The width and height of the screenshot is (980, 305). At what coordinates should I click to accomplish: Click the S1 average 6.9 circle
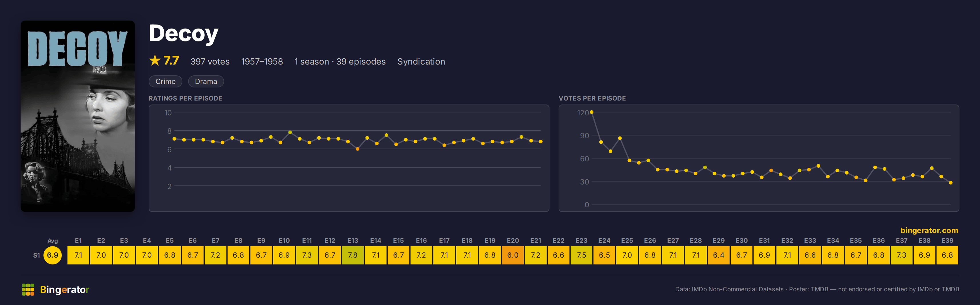[x=53, y=255]
